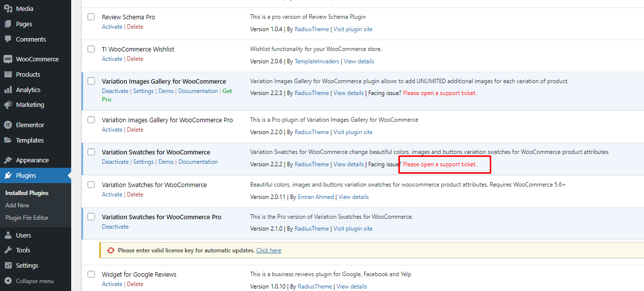The image size is (644, 291).
Task: Deactivate Variation Swatches for WooCommerce Pro
Action: pyautogui.click(x=115, y=227)
